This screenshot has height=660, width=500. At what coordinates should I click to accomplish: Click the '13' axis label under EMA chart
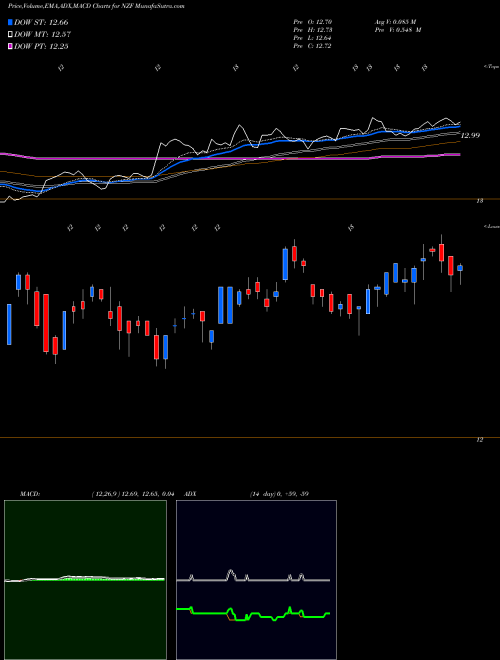[x=479, y=201]
